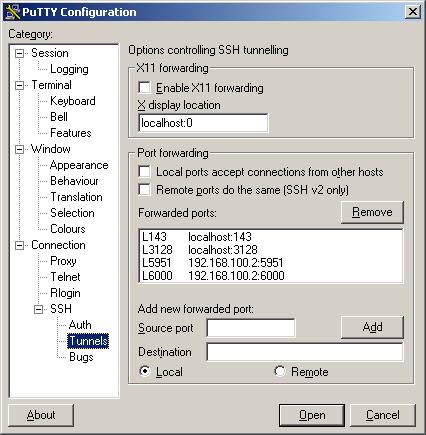This screenshot has width=426, height=435.
Task: Open the Appearance category
Action: click(x=79, y=165)
